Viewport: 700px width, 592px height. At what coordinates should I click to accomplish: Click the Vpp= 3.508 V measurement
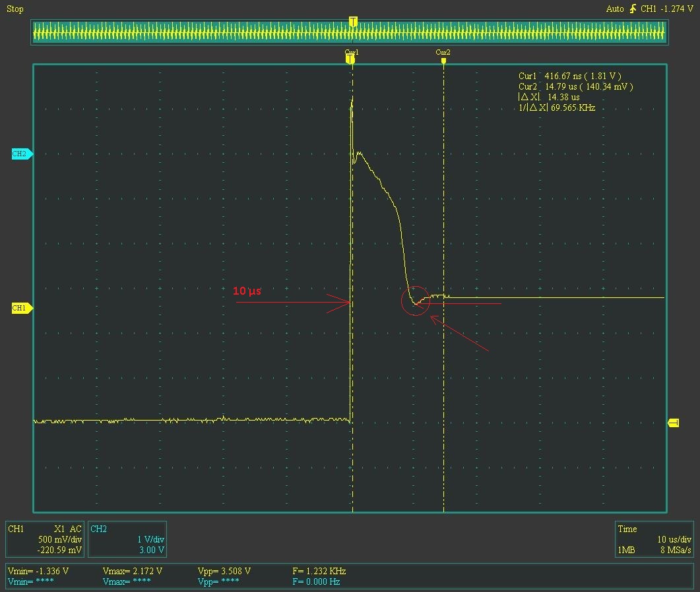coord(224,571)
